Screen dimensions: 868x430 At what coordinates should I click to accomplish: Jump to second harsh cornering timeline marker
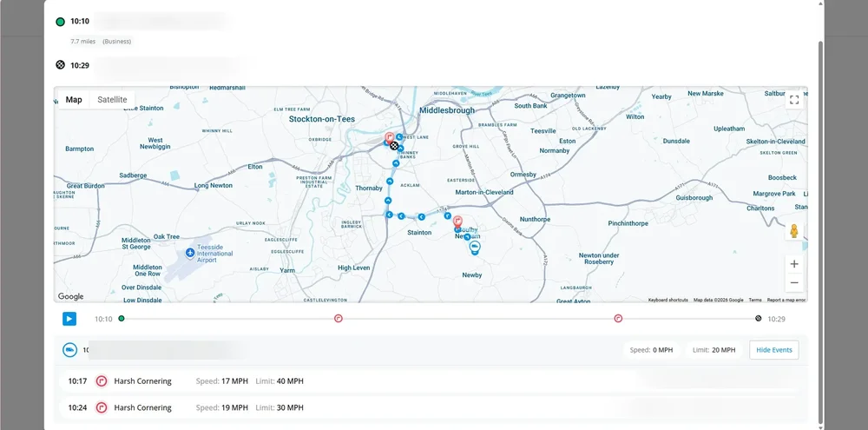tap(618, 319)
